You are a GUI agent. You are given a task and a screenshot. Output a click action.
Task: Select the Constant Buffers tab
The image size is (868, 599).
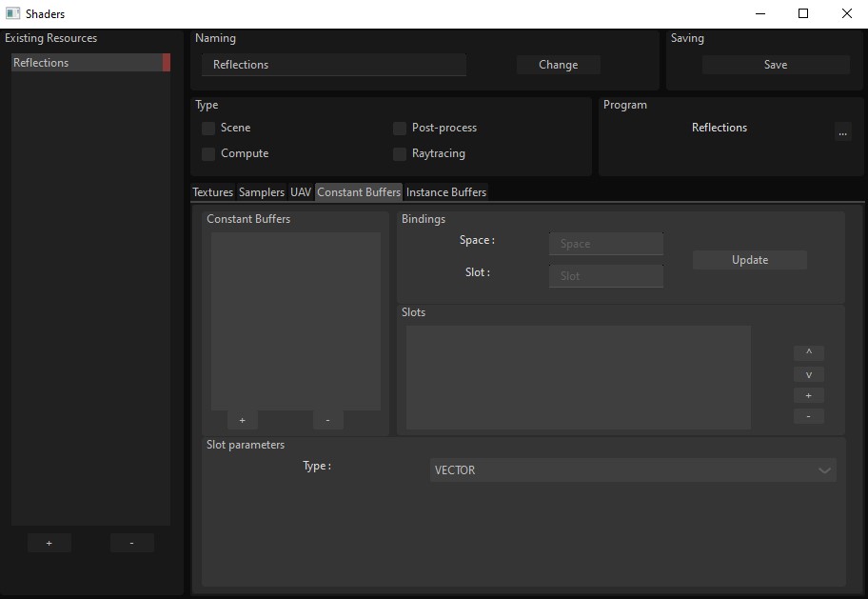pos(359,192)
